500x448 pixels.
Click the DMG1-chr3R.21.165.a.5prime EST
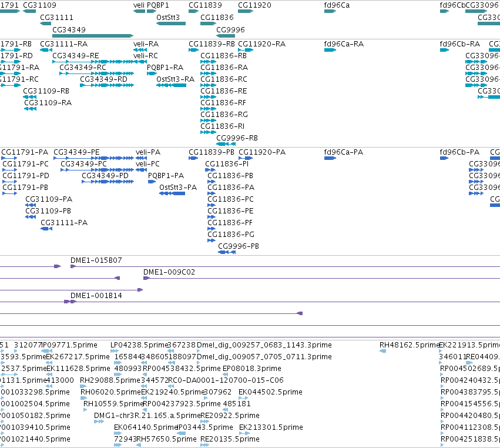coord(147,416)
